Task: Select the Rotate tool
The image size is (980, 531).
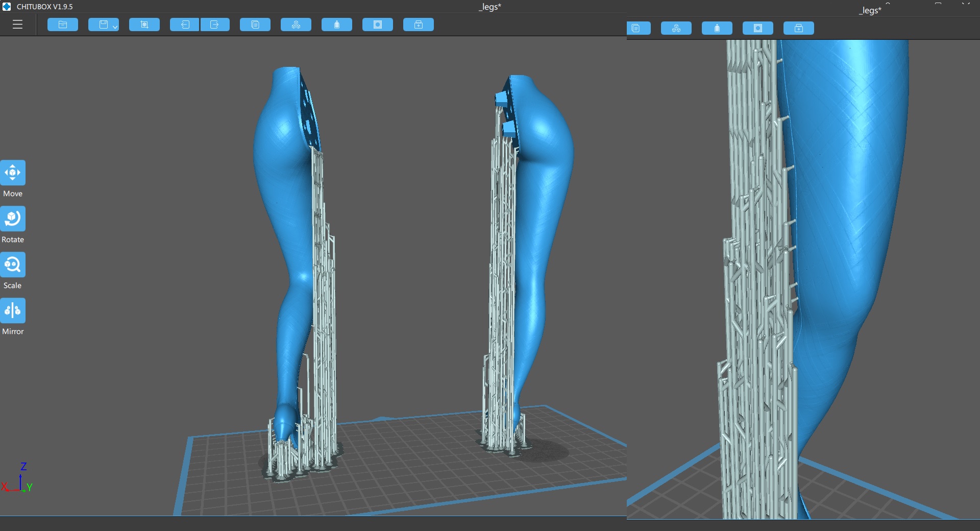Action: tap(13, 219)
